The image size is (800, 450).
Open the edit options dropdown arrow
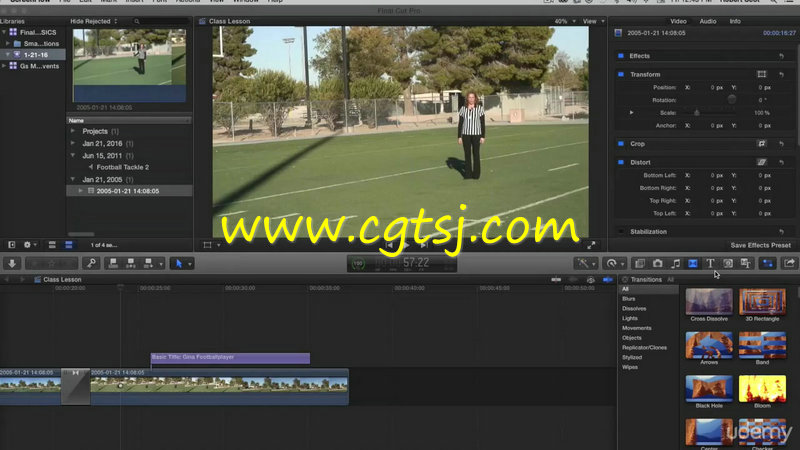pos(161,264)
